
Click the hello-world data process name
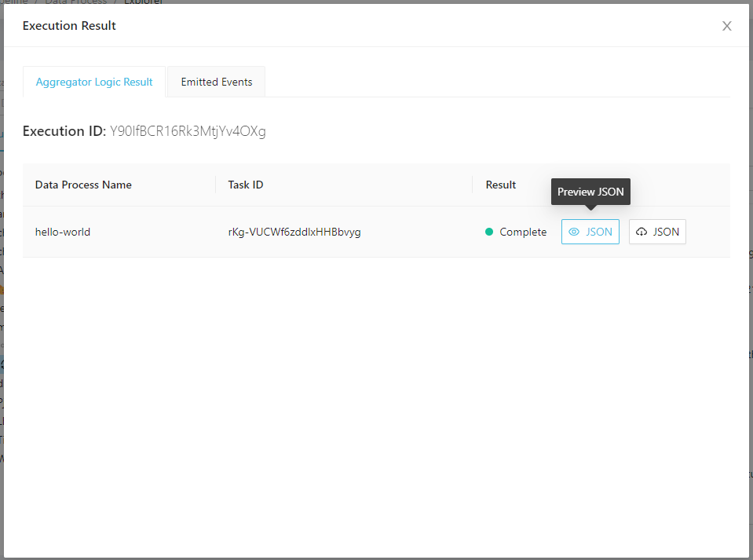[x=63, y=232]
